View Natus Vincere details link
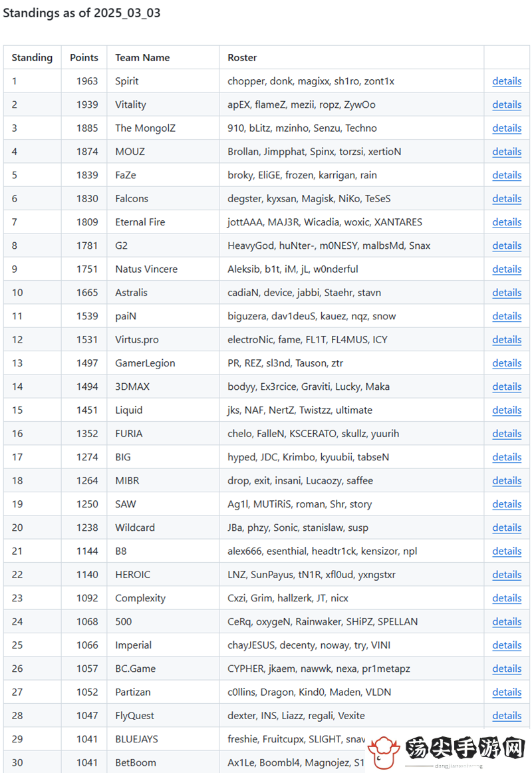This screenshot has width=532, height=773. click(507, 269)
